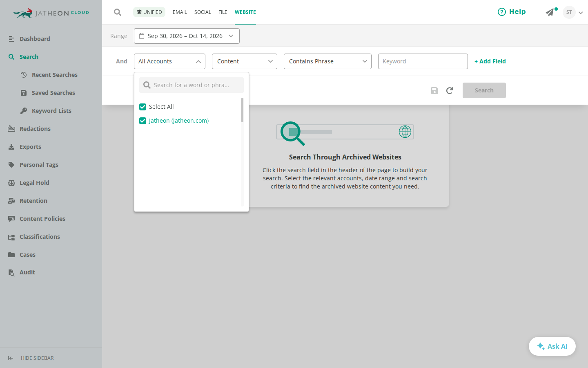The width and height of the screenshot is (588, 368).
Task: Open Saved Searches
Action: [53, 93]
